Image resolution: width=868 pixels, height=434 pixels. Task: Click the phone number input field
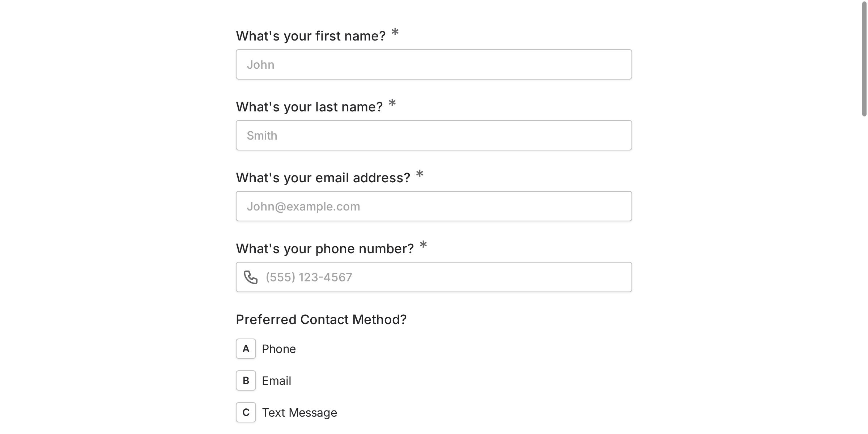(434, 277)
